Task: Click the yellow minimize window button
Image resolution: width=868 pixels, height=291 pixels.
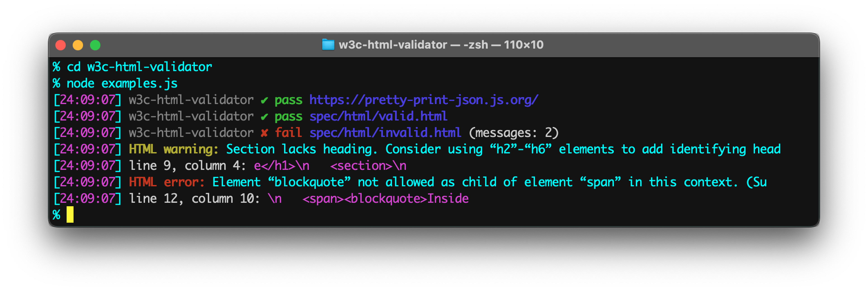Action: (78, 45)
